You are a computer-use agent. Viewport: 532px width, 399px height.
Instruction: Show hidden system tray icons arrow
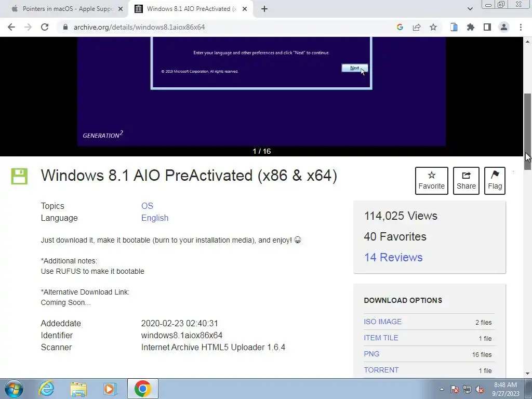pos(442,389)
